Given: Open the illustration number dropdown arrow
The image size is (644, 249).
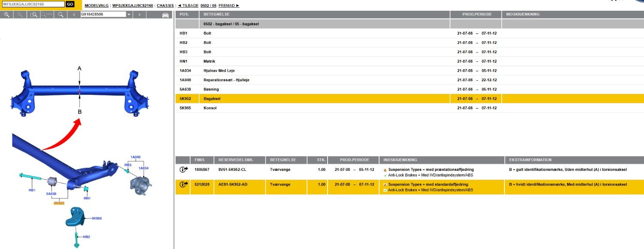Looking at the screenshot, I should (x=129, y=15).
